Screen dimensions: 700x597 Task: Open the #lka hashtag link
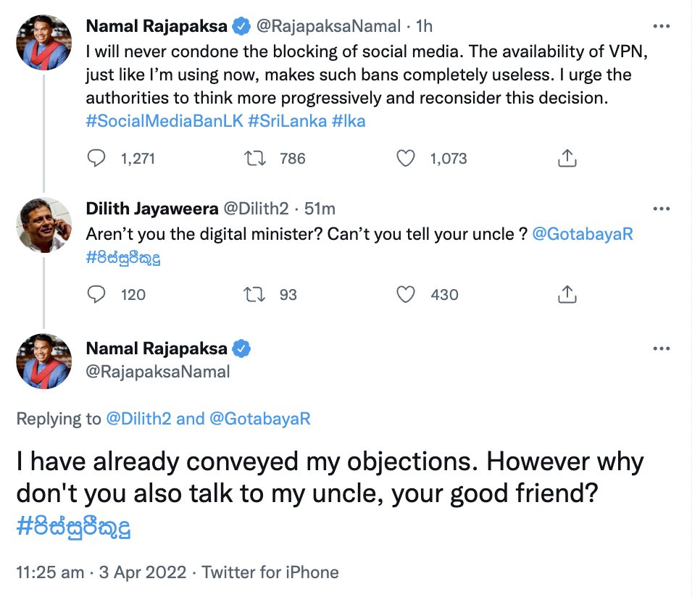[x=349, y=121]
